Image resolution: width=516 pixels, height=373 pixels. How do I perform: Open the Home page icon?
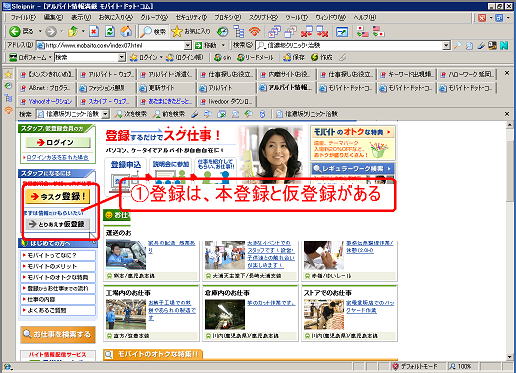(x=126, y=32)
